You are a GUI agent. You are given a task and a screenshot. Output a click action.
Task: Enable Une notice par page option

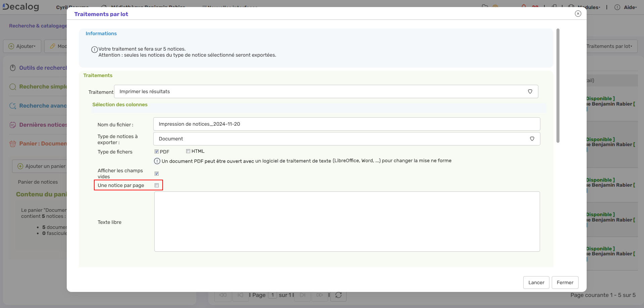(156, 185)
